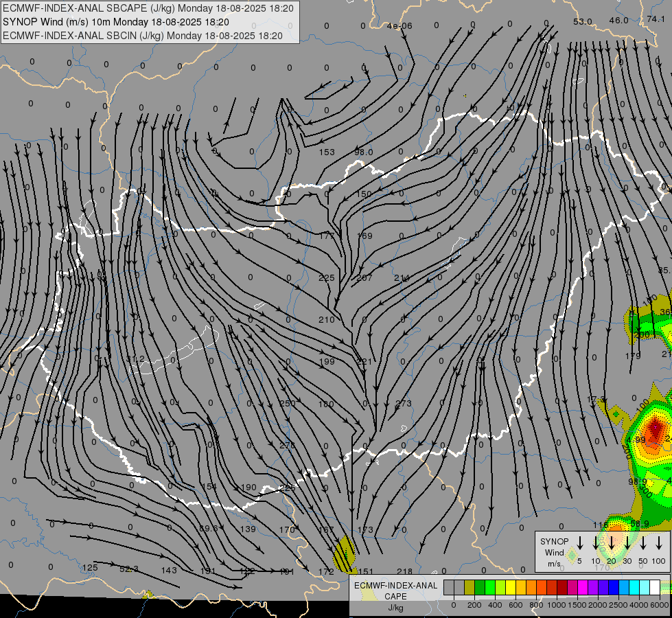
Task: Click the 143 value in lower left
Action: click(169, 570)
